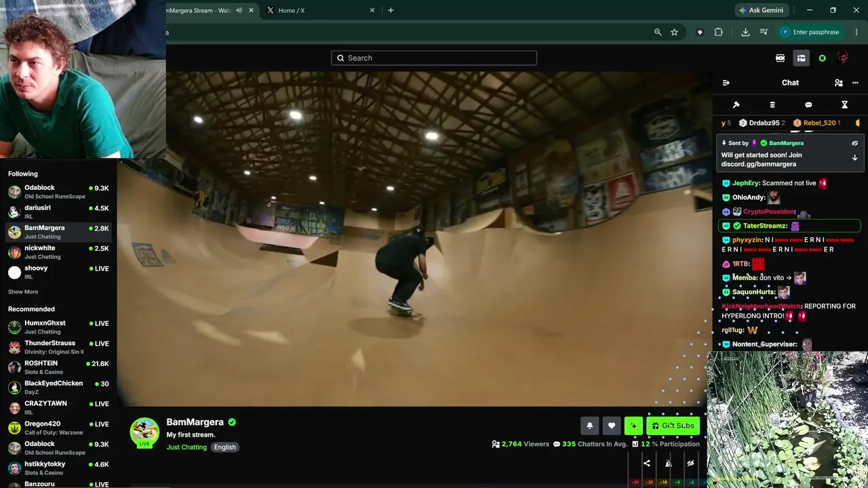The height and width of the screenshot is (488, 868).
Task: Bookmark this page with the star icon
Action: pos(674,32)
